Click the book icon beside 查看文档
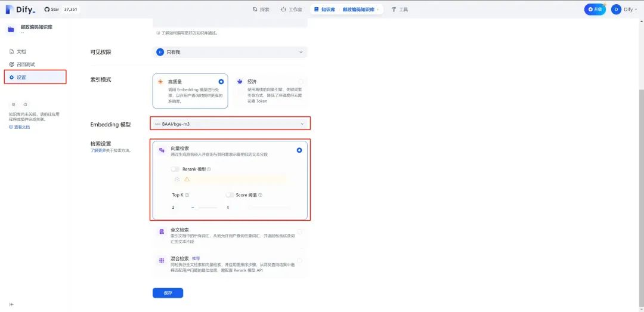644x312 pixels. point(11,127)
